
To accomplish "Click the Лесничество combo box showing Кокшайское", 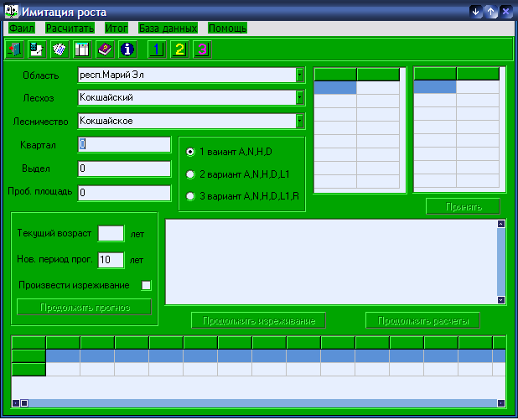I will coord(191,121).
